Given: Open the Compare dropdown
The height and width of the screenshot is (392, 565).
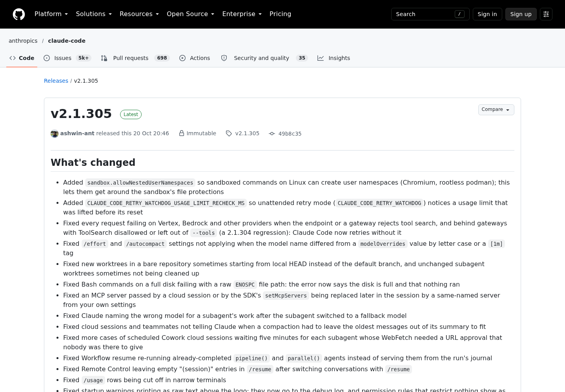Looking at the screenshot, I should tap(496, 110).
